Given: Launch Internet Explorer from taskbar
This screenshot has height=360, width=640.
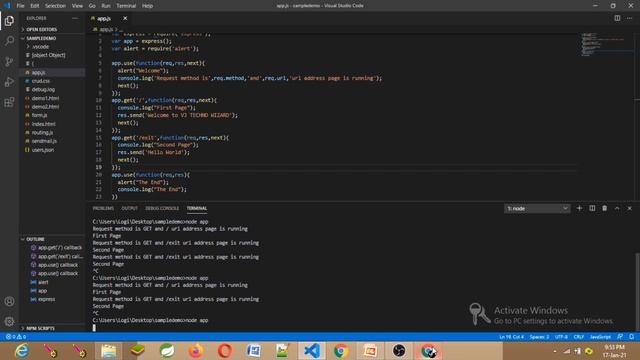Looking at the screenshot, I should point(22,351).
